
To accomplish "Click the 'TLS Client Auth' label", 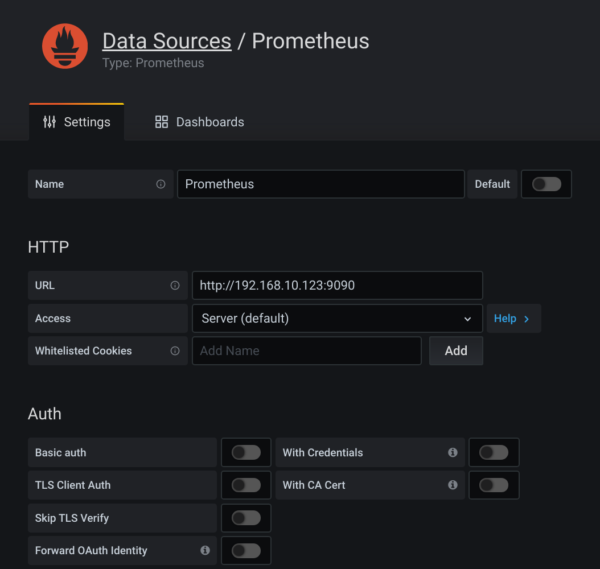I will [73, 485].
